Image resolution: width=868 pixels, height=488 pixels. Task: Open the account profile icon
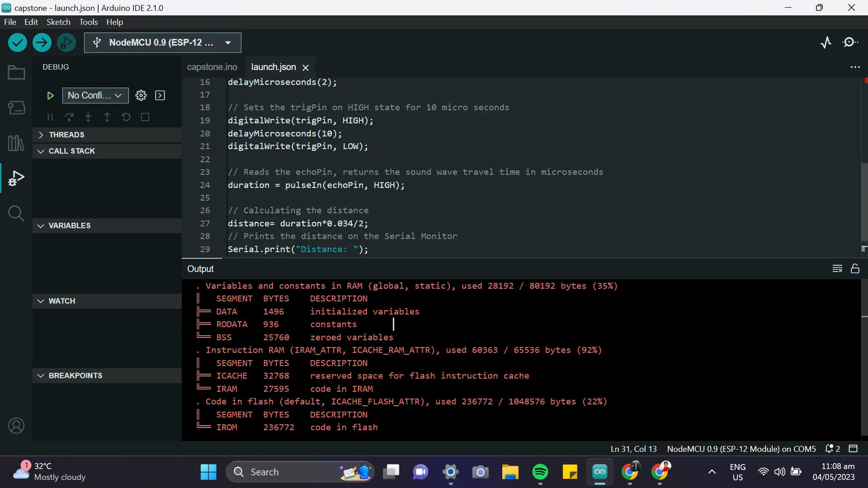16,426
